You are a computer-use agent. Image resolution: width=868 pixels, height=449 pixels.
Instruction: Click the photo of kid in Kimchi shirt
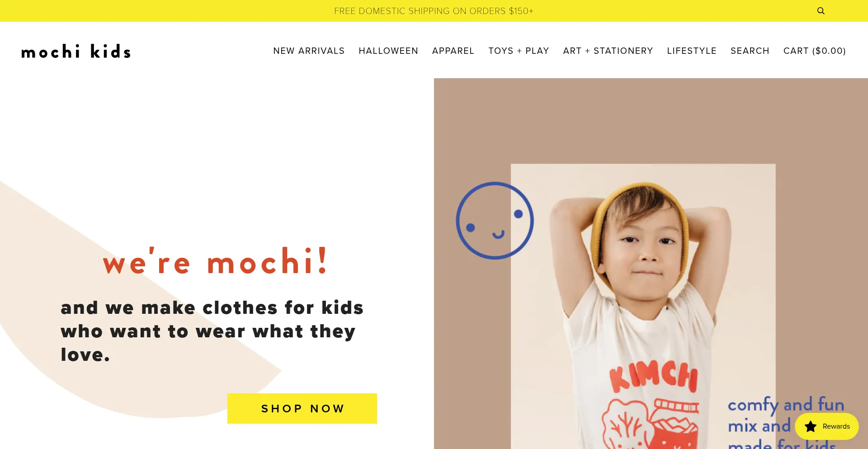[643, 306]
